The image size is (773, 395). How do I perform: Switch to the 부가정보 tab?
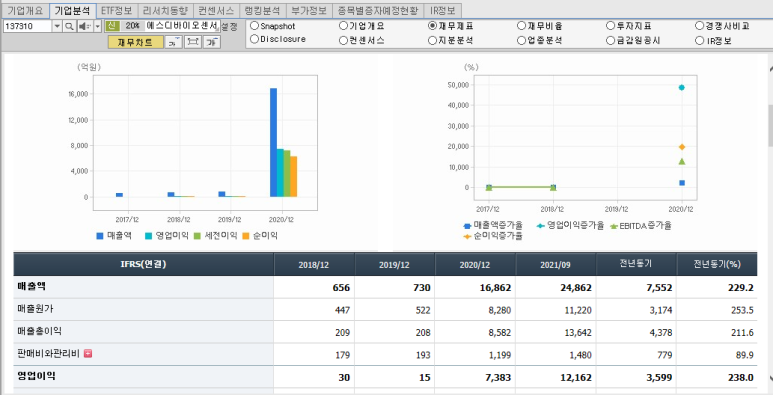point(309,10)
